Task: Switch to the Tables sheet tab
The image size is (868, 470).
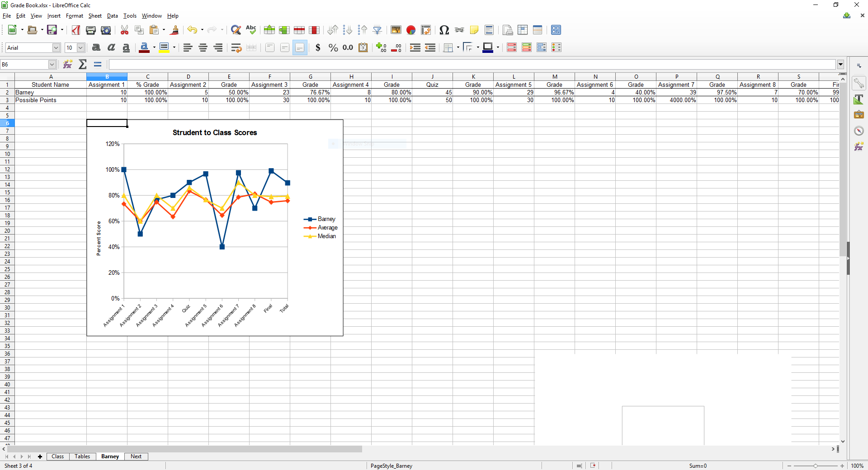Action: (82, 456)
